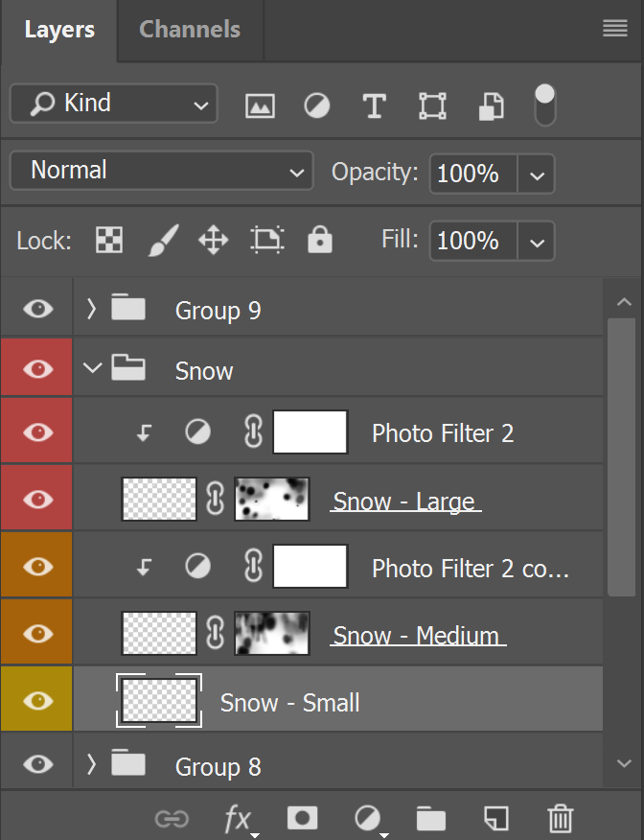The image size is (644, 840).
Task: Expand the Group 8 folder
Action: [91, 764]
